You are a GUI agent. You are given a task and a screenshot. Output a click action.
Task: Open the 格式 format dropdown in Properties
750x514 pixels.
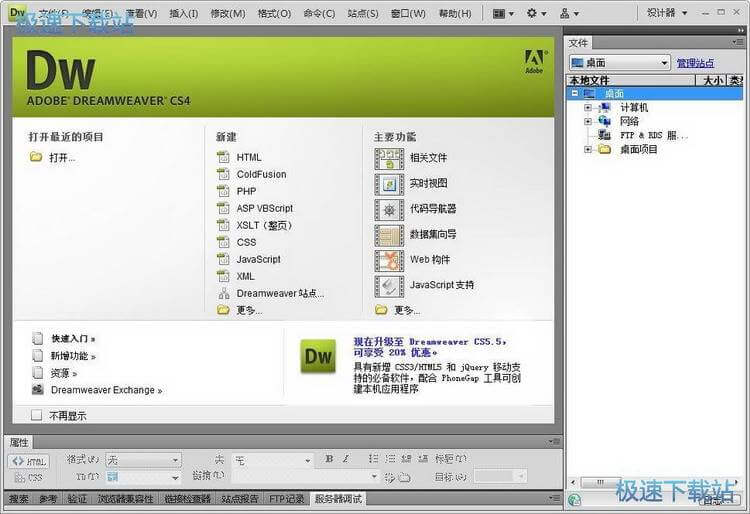point(143,460)
